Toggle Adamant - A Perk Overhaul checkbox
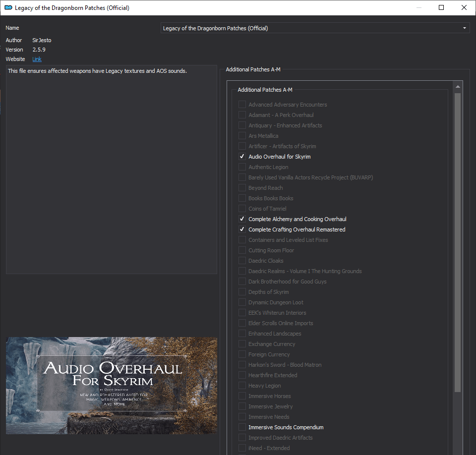 [x=242, y=114]
